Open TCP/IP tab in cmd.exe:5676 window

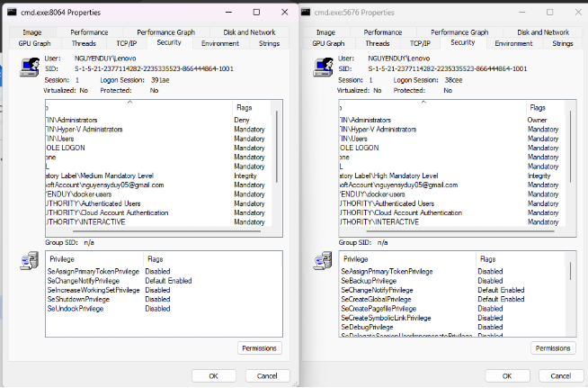click(420, 43)
